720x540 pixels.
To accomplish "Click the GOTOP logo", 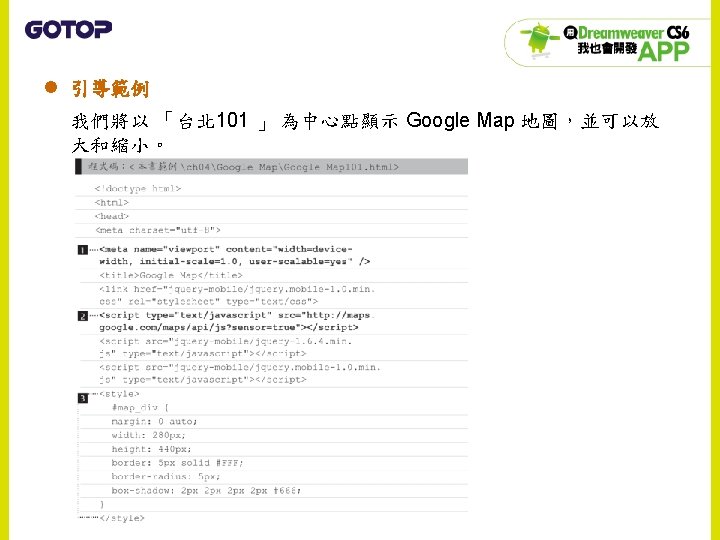I will 68,29.
